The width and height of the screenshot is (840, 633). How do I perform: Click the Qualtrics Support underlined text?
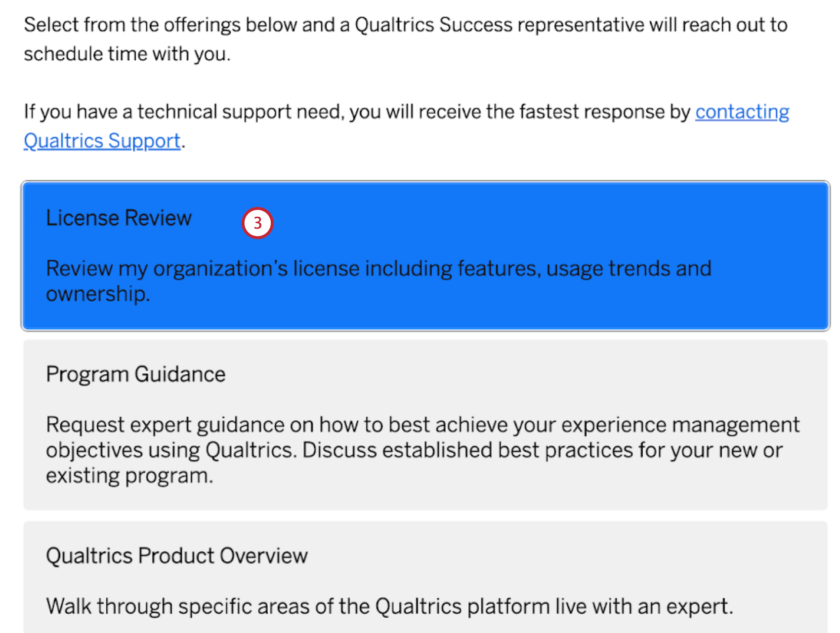coord(102,141)
